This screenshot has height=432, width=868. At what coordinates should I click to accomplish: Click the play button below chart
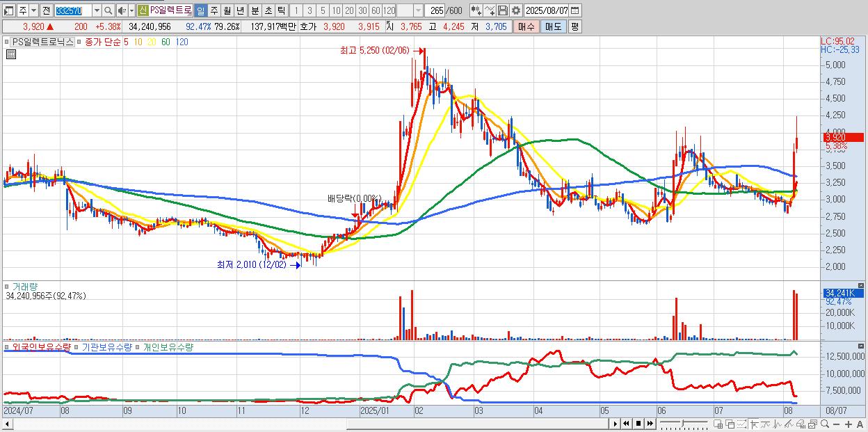pyautogui.click(x=615, y=424)
